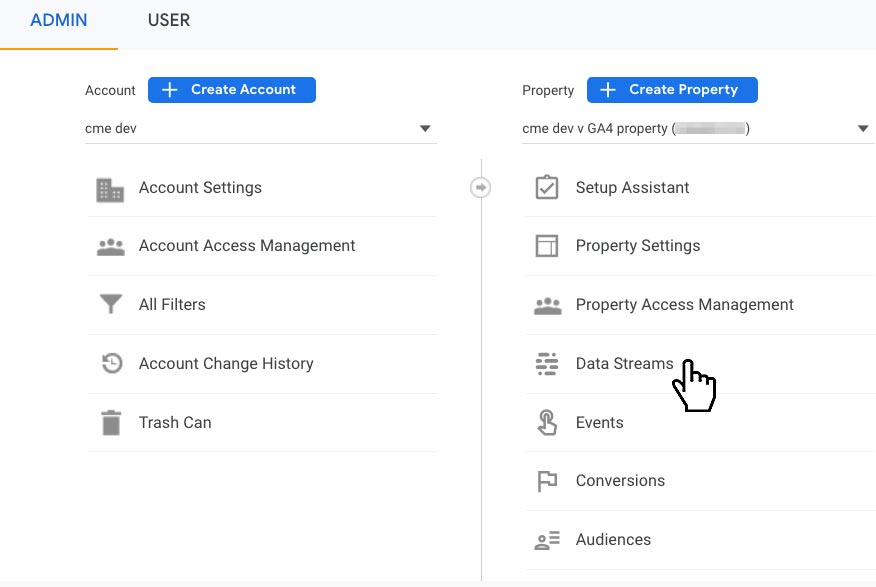Click the Account column label
876x587 pixels.
pyautogui.click(x=110, y=90)
